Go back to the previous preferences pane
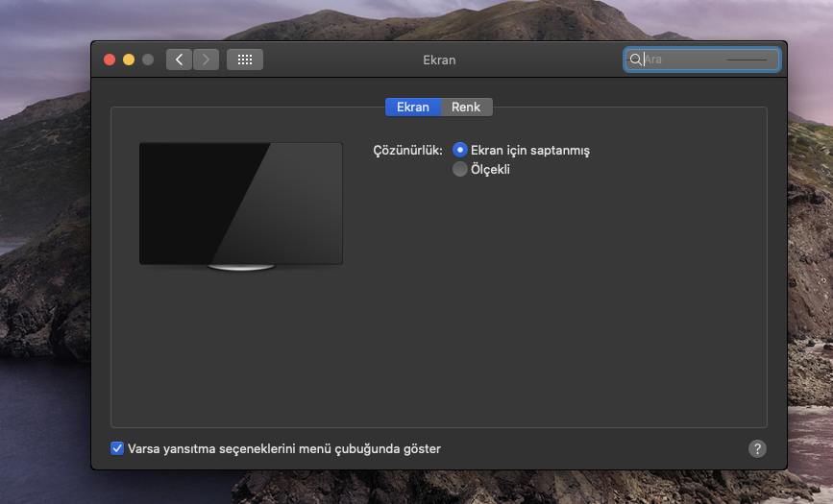This screenshot has width=833, height=504. pos(179,60)
